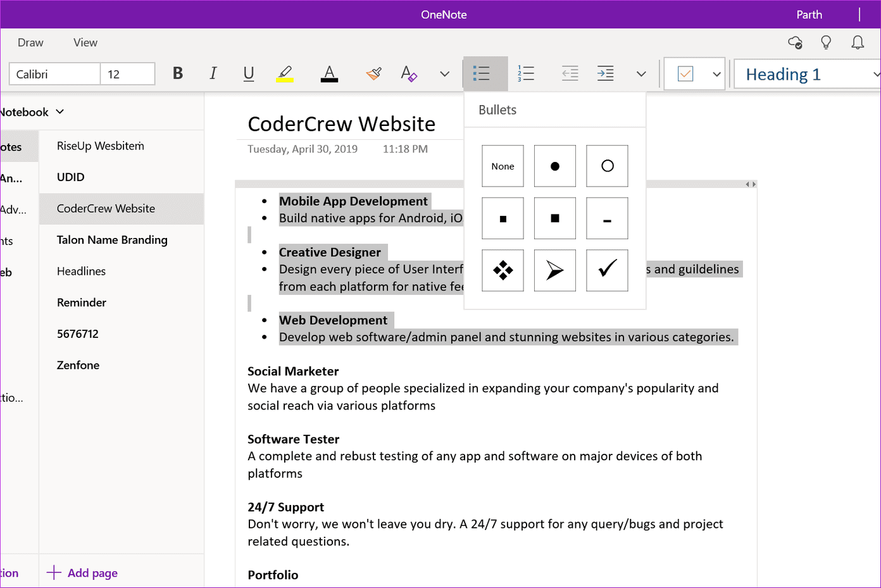Image resolution: width=881 pixels, height=588 pixels.
Task: Click the 24/7 Support heading
Action: (x=286, y=507)
